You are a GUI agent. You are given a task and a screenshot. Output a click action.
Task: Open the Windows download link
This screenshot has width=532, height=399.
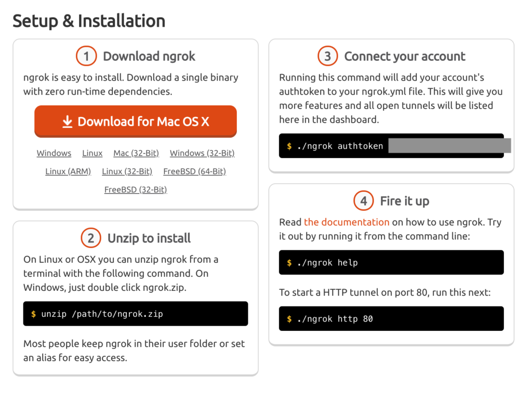[54, 153]
